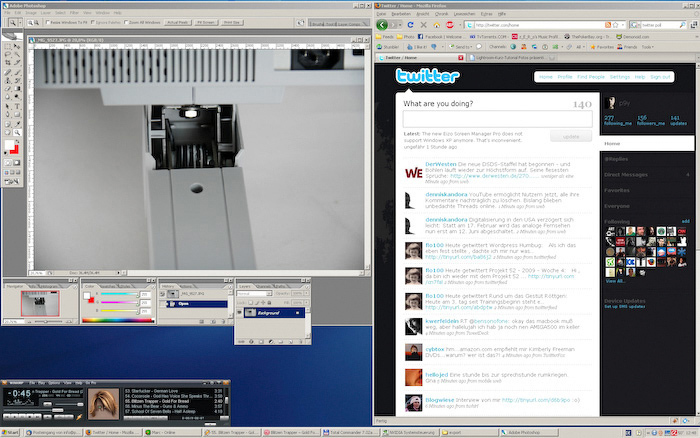
Task: Hide the Background layer eye icon
Action: pos(240,313)
